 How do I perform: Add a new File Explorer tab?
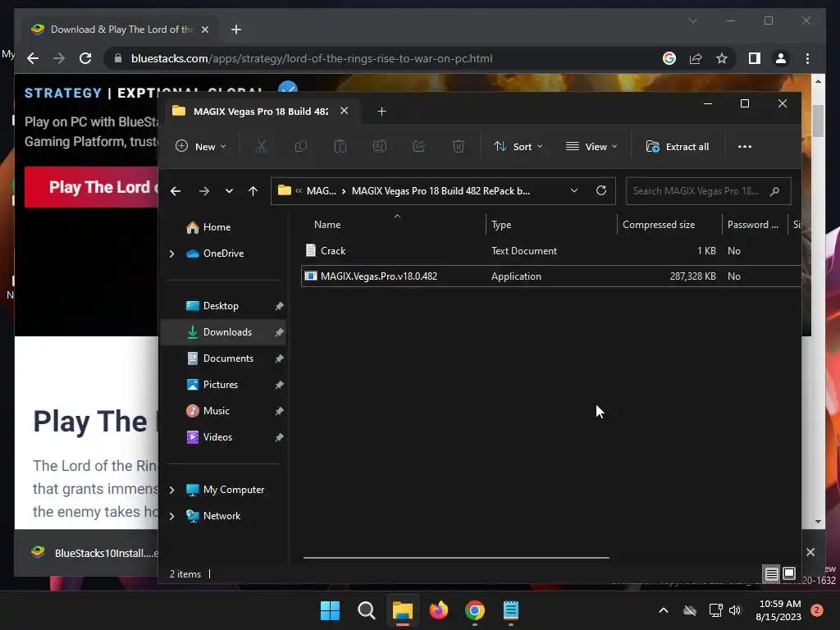click(381, 111)
